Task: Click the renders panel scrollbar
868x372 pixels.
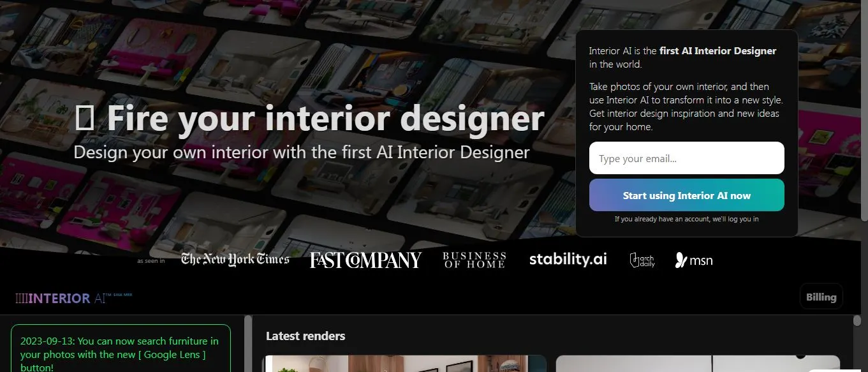Action: (x=856, y=320)
